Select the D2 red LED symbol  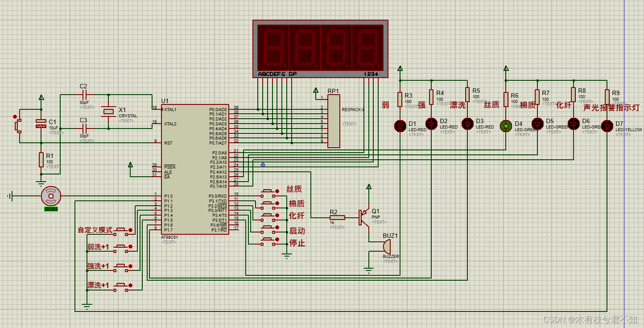[x=431, y=123]
